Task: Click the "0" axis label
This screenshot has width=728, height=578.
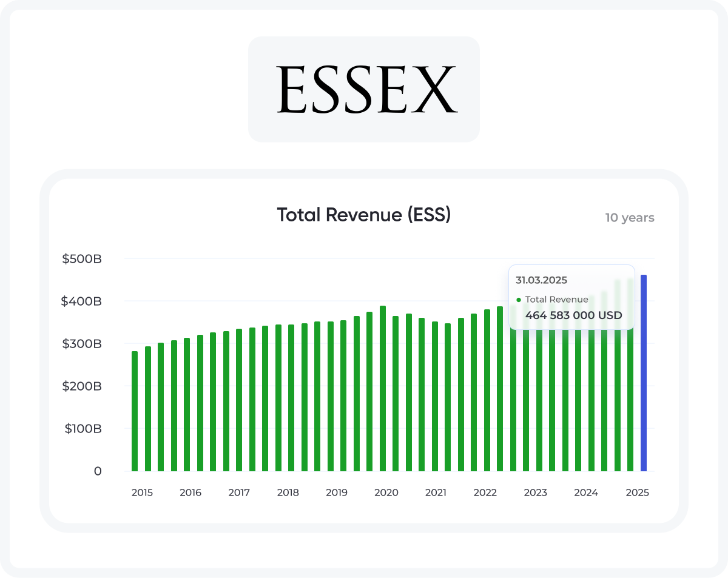Action: [x=98, y=471]
